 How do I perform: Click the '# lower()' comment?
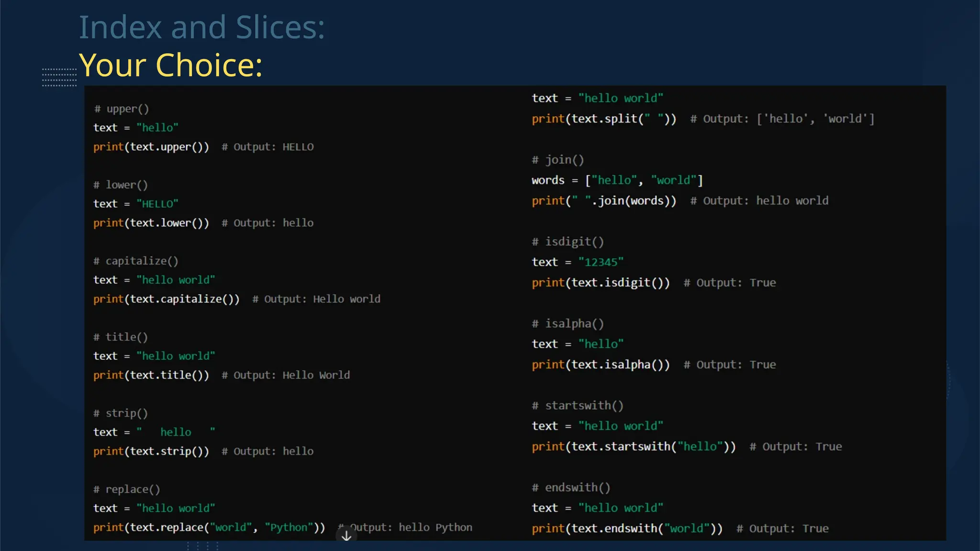tap(121, 185)
